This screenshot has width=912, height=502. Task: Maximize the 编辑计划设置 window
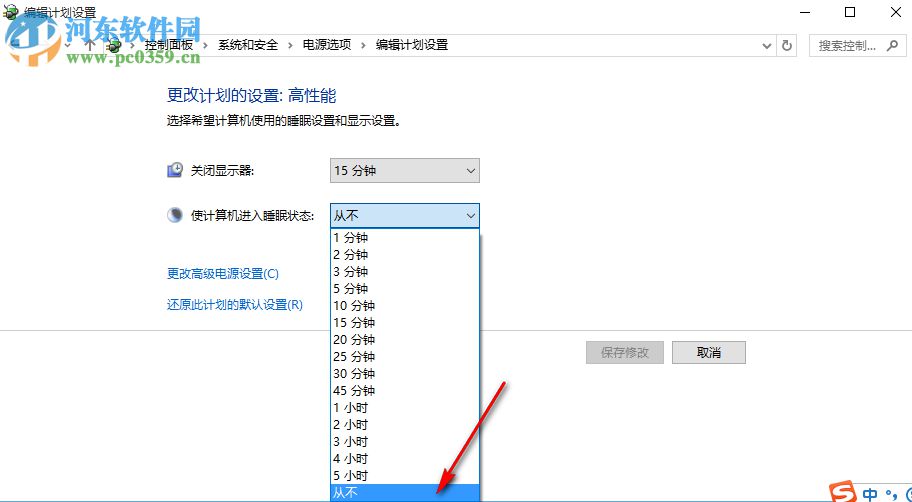[x=850, y=12]
